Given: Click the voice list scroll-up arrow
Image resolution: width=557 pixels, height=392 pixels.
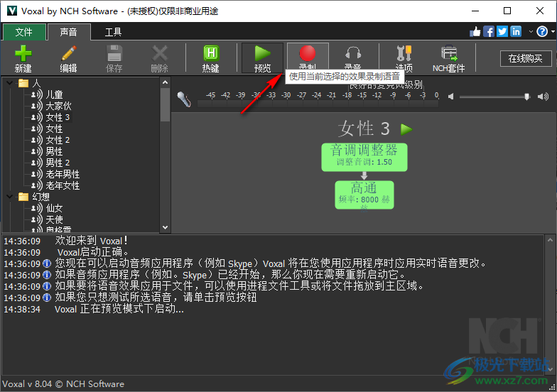Looking at the screenshot, I should click(165, 82).
